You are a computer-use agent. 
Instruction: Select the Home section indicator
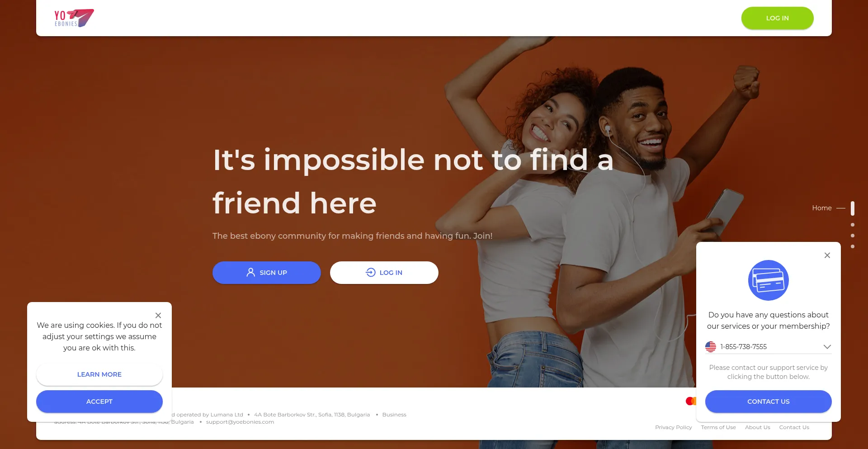click(853, 208)
